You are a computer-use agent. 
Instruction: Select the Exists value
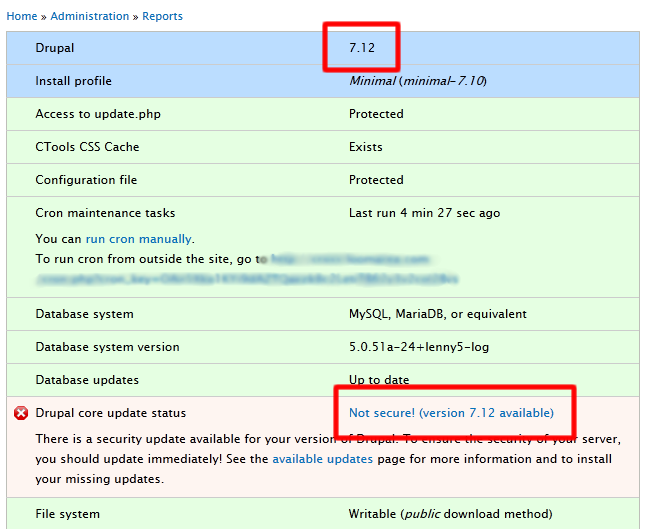pyautogui.click(x=366, y=147)
